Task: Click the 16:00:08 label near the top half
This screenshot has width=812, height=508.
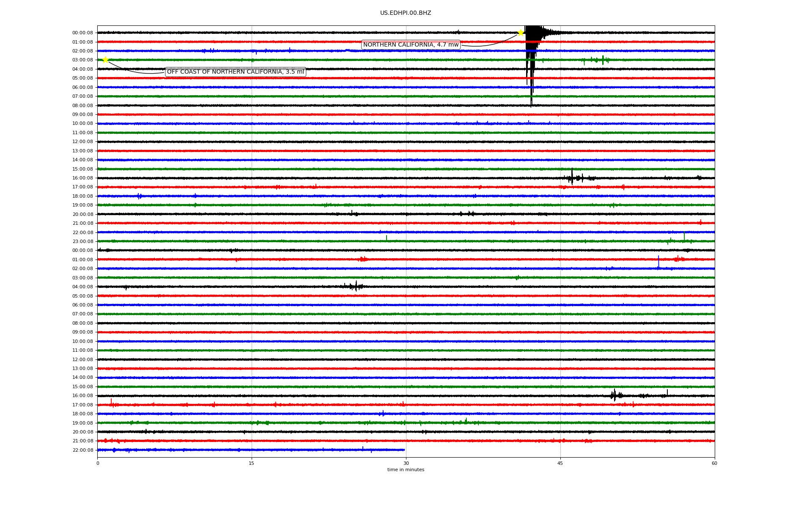Action: tap(82, 178)
